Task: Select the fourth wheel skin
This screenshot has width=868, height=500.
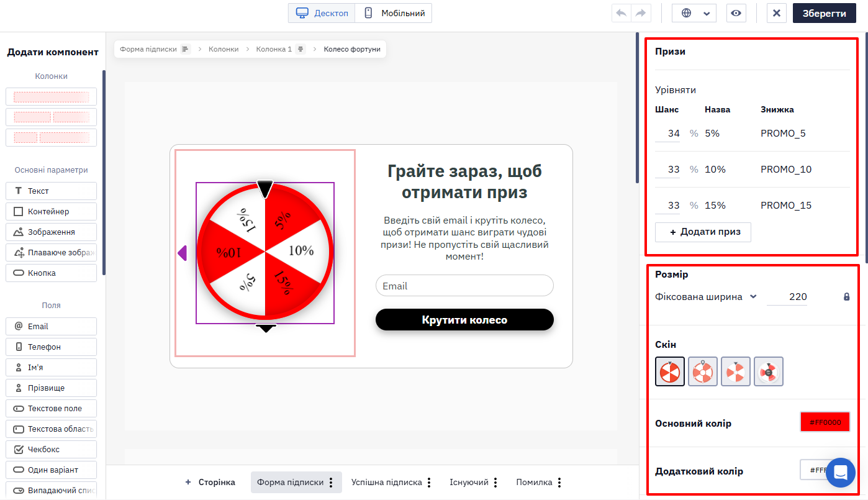Action: [769, 371]
